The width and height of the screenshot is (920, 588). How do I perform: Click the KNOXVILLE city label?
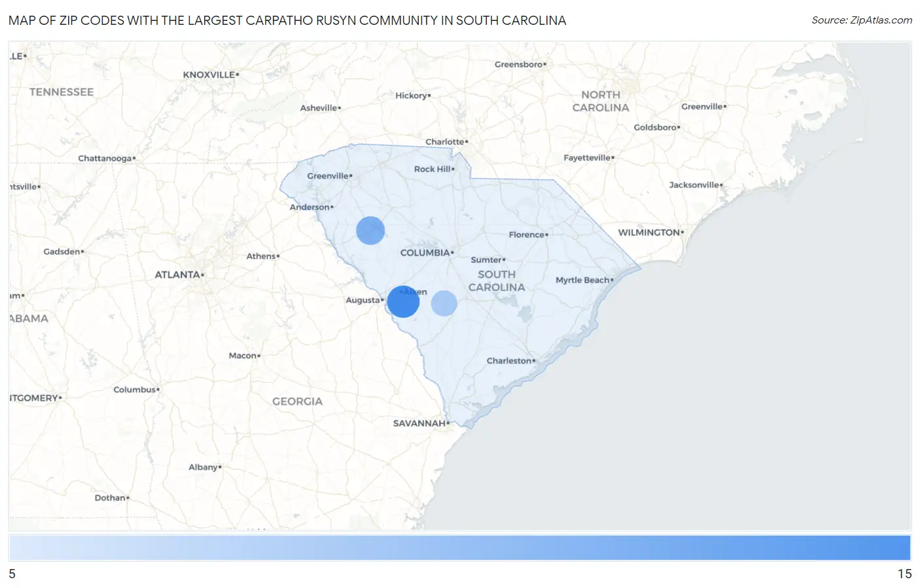point(209,75)
